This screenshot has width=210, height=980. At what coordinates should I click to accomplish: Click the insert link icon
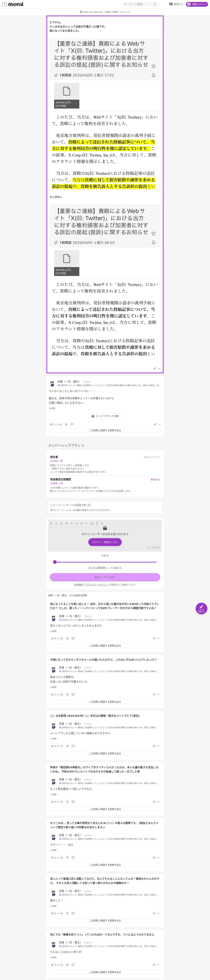pyautogui.click(x=77, y=523)
